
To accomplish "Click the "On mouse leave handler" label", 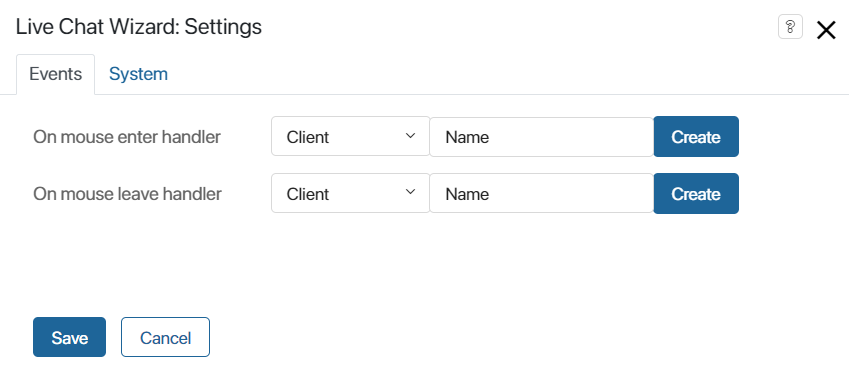I will click(127, 194).
